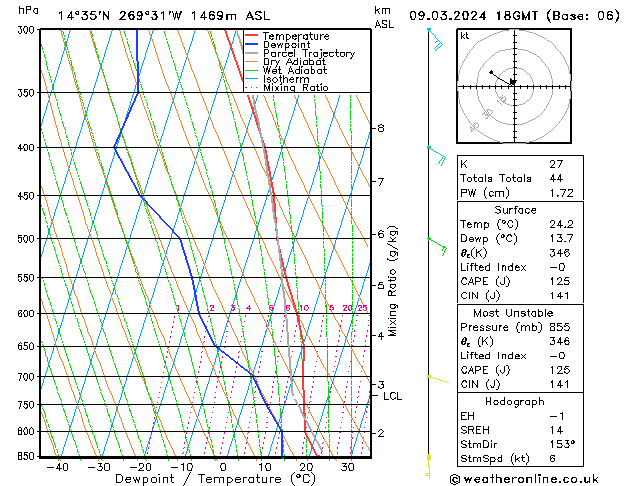Viewport: 629px width, 486px height.
Task: Click the 650 hPa pressure label
Action: coord(27,346)
